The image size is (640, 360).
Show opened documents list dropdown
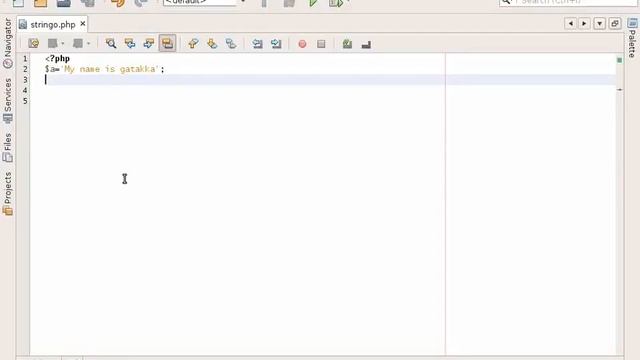pos(599,24)
